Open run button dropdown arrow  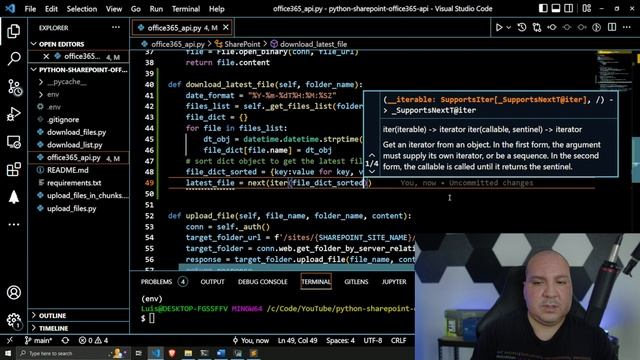tap(509, 27)
